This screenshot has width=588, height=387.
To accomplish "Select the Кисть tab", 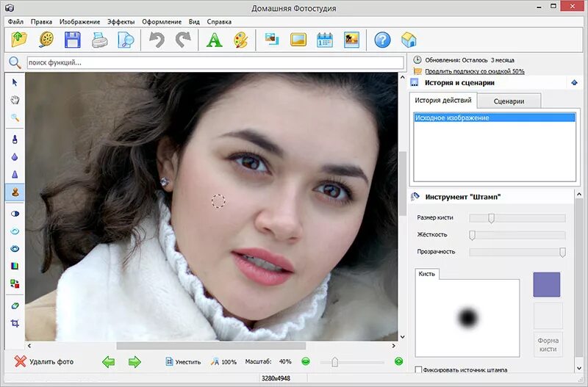I will 427,274.
